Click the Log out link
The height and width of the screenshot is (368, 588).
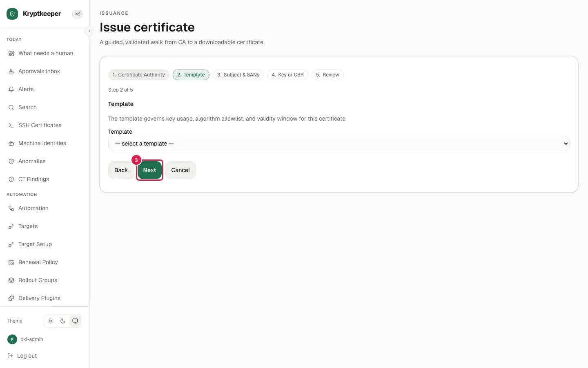click(x=22, y=356)
